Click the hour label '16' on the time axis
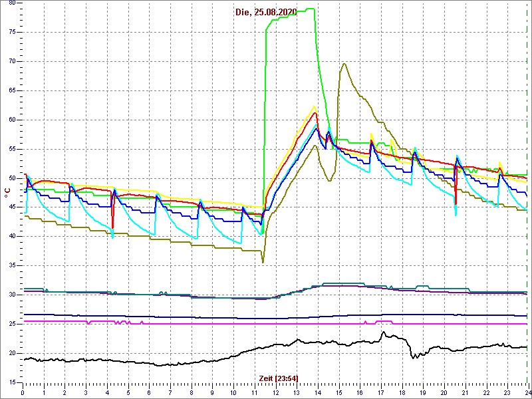 click(x=359, y=391)
